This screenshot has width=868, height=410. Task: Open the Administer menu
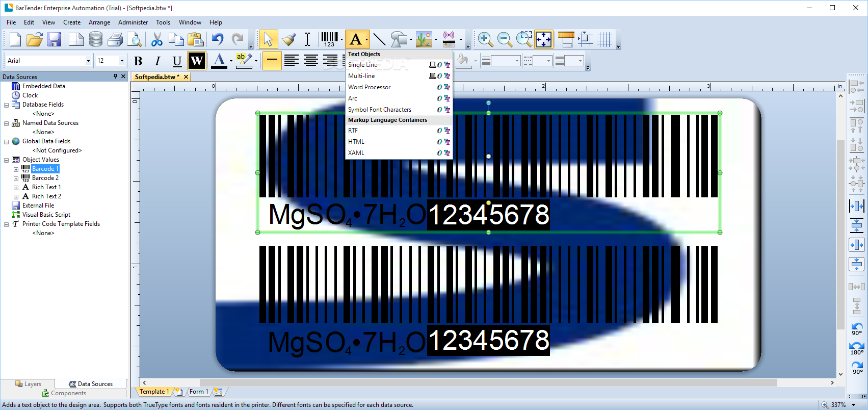[133, 22]
